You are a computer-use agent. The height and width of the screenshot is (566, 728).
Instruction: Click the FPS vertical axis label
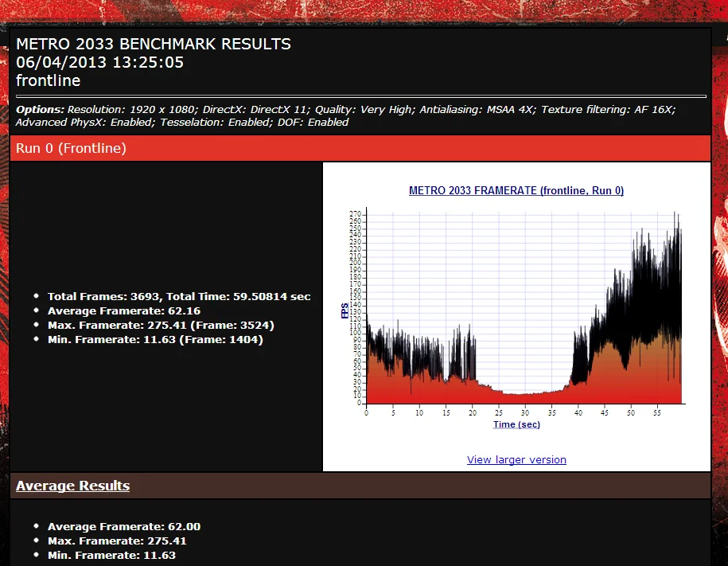point(345,310)
